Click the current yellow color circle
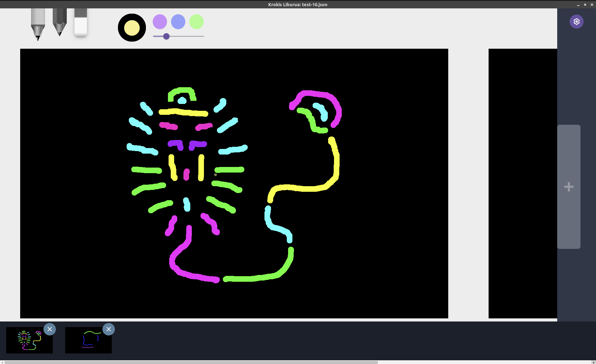The width and height of the screenshot is (596, 364). tap(132, 28)
